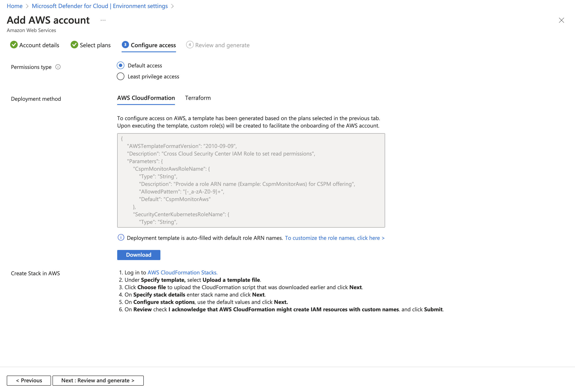Click the step 3 circle on Configure access
This screenshot has width=575, height=392.
125,45
